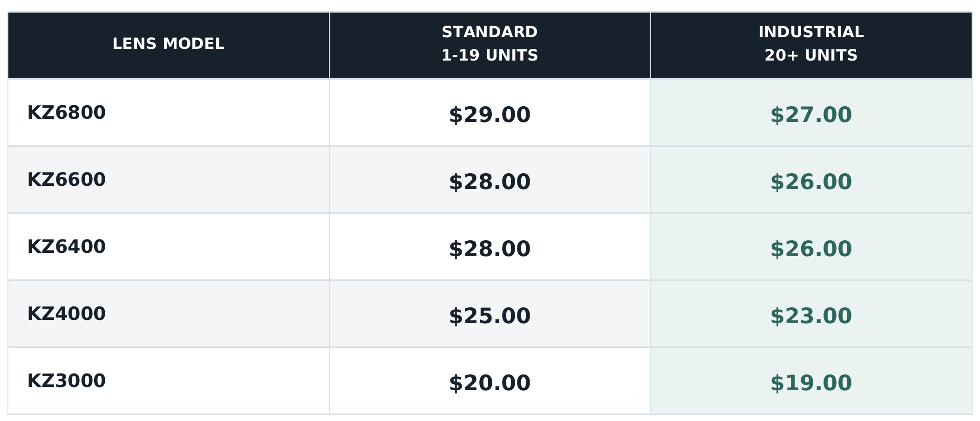Select the KZ3000 lens model cell
Viewport: 980px width, 421px height.
[169, 380]
